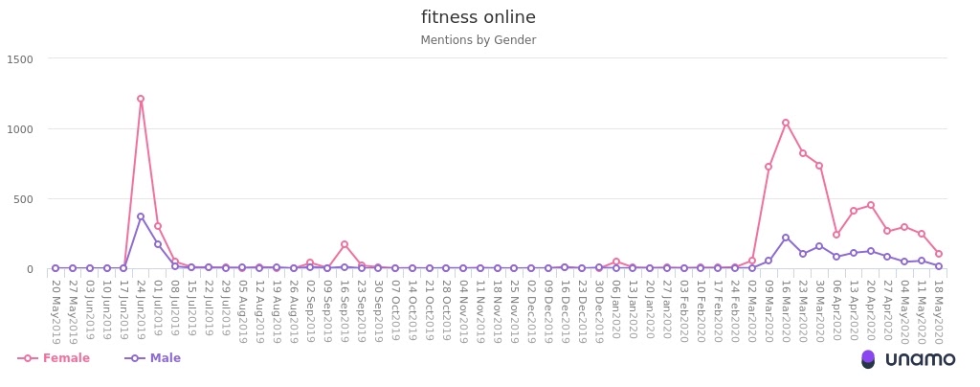Select Male peak point on 24 Jun 2019
980x387 pixels.
pos(141,216)
